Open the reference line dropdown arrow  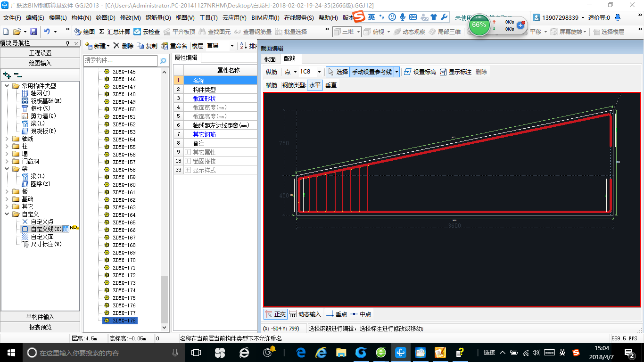point(397,72)
